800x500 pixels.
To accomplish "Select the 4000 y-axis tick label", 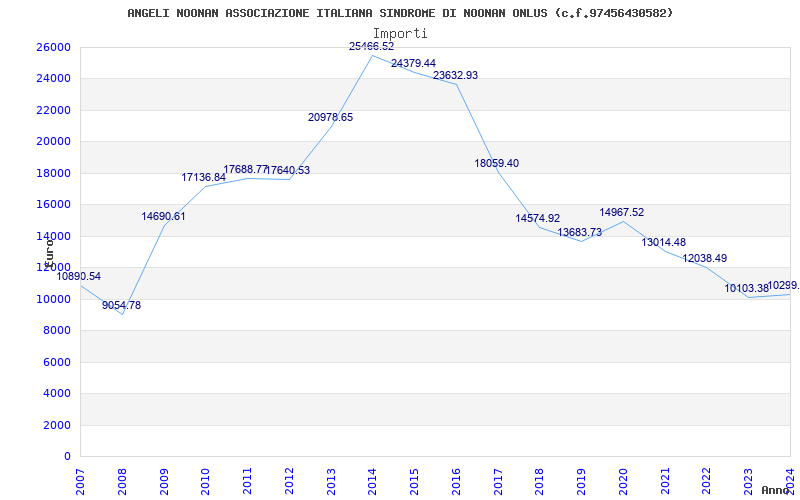I will [56, 393].
